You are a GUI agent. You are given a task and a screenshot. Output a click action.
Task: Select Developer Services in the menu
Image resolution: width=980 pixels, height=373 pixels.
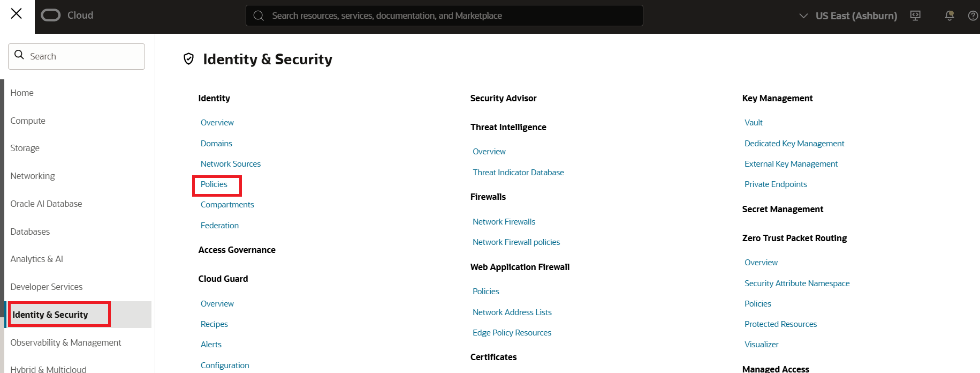coord(47,287)
